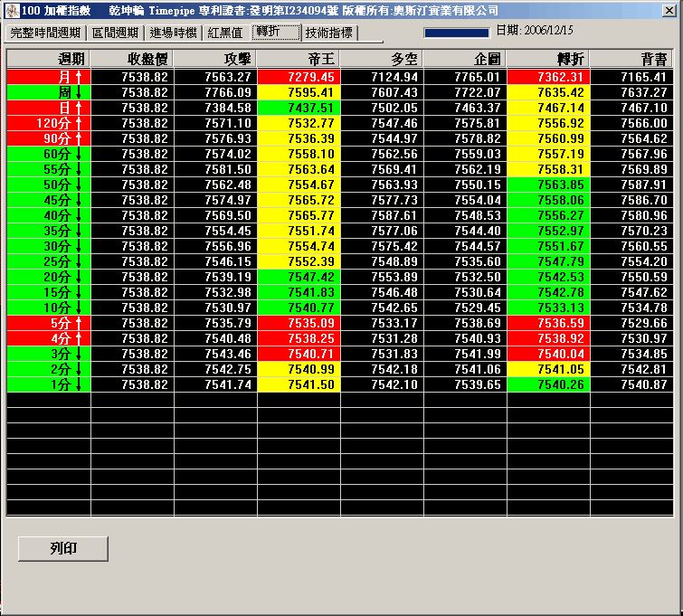Viewport: 683px width, 616px height.
Task: Select the green 周 period row label
Action: click(x=49, y=92)
